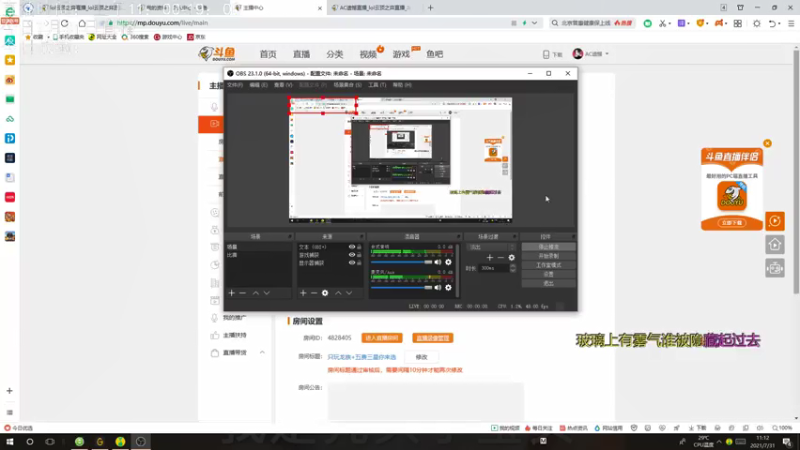Lock the 显示器捕获 source
Image resolution: width=800 pixels, height=450 pixels.
coord(359,263)
